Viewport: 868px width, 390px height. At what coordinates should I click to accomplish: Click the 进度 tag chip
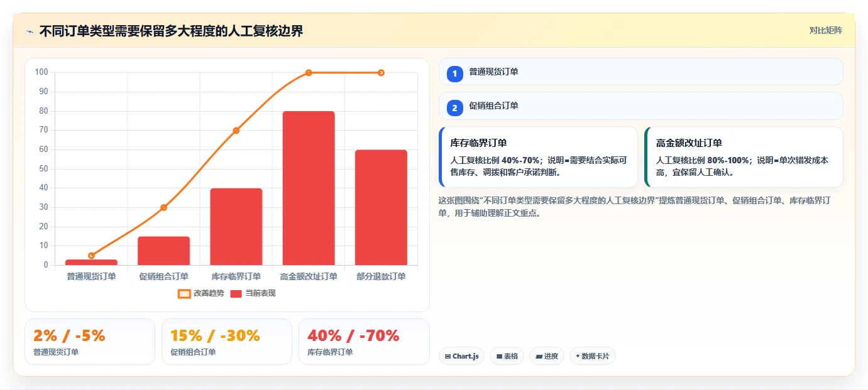(x=547, y=356)
